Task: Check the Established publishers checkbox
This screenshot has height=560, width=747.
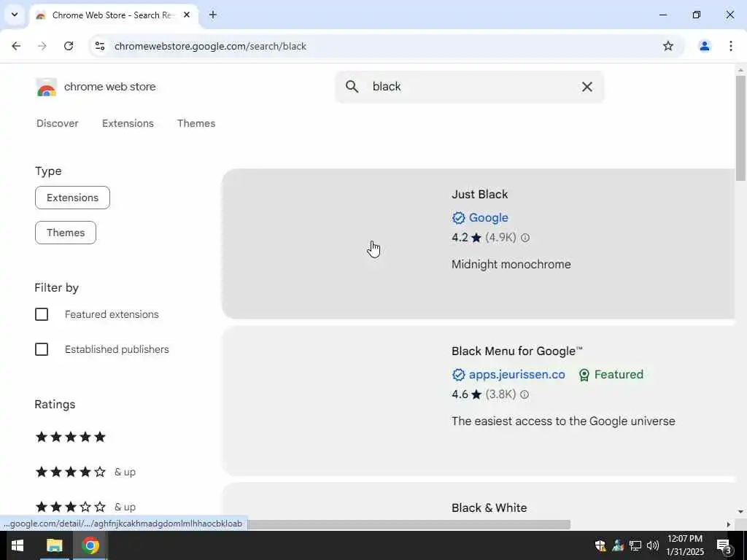Action: [x=42, y=349]
